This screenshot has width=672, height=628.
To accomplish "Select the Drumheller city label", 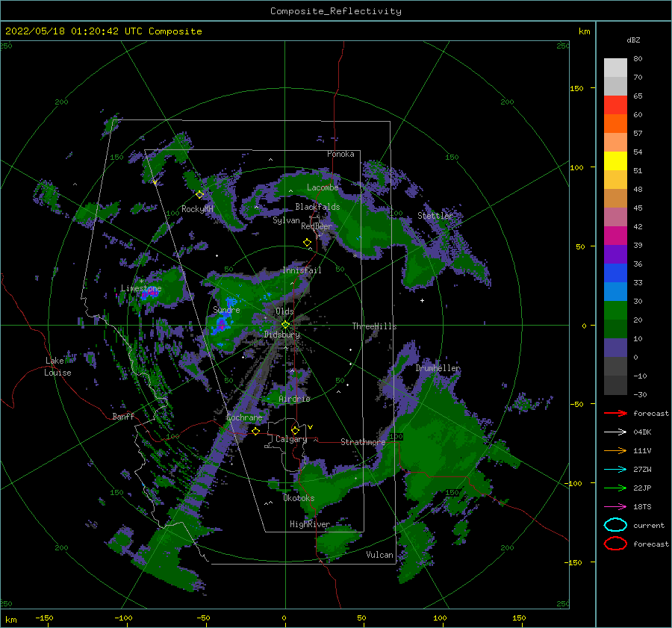I will (x=438, y=368).
